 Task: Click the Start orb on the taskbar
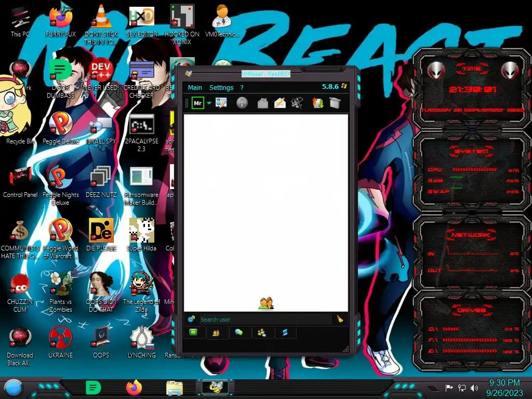point(13,388)
